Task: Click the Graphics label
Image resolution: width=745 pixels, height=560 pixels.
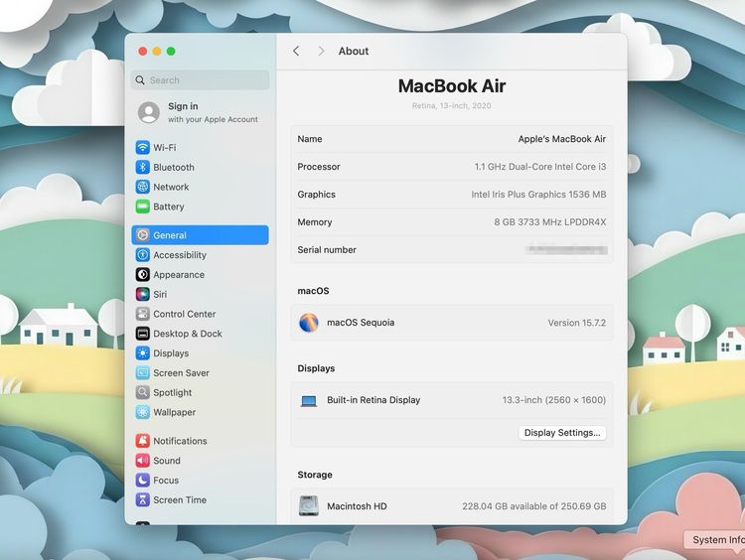Action: point(317,195)
